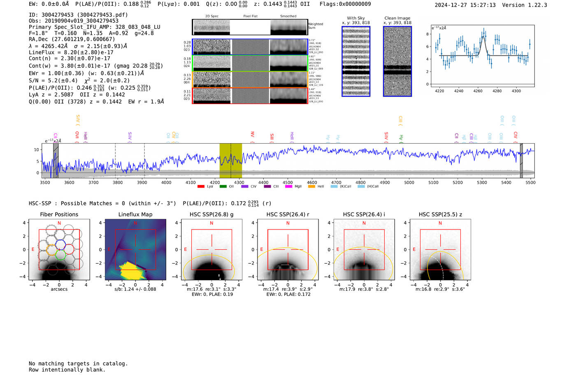Click the S/N = 5.2(±0.4) line
Viewport: 576px width, 392px height.
click(79, 81)
